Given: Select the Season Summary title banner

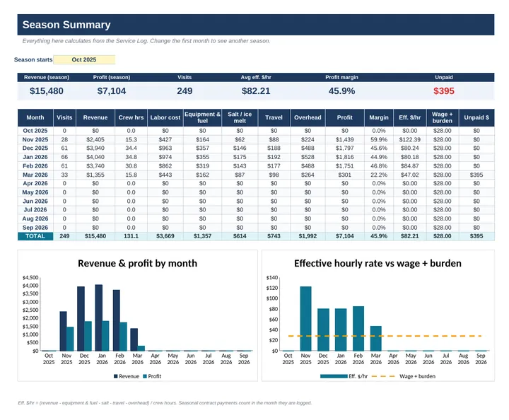Looking at the screenshot, I should pos(256,25).
